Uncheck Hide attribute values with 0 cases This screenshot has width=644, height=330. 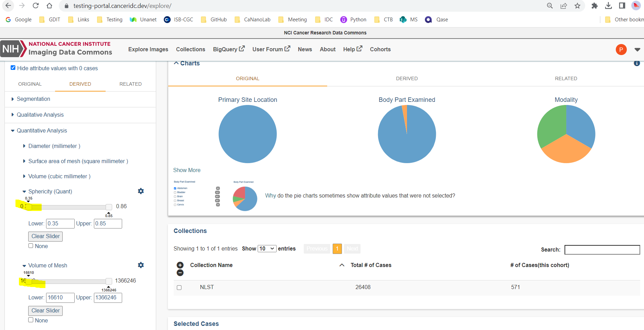tap(13, 68)
